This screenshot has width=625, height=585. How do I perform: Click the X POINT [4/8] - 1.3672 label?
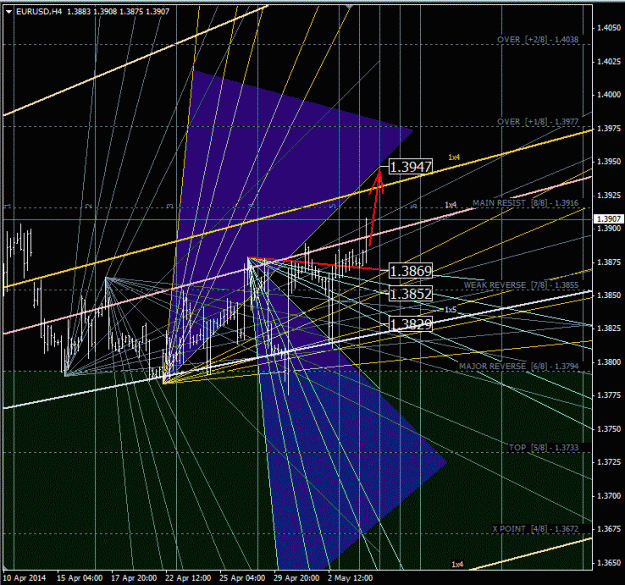[x=535, y=529]
